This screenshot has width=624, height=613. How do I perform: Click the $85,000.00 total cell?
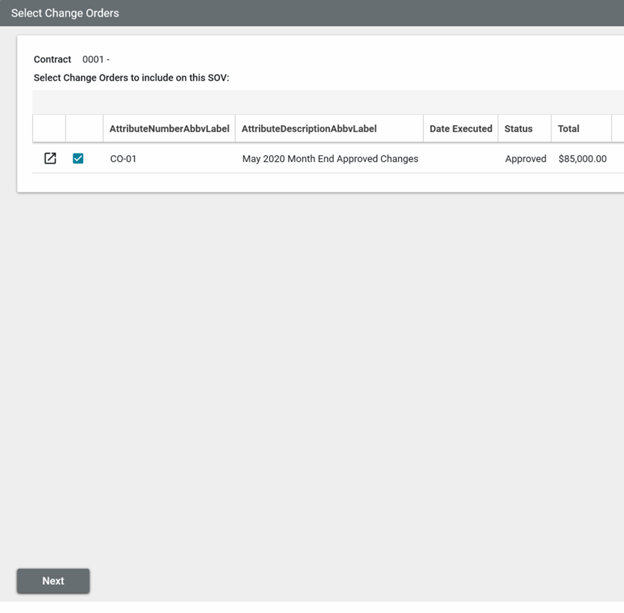coord(582,159)
